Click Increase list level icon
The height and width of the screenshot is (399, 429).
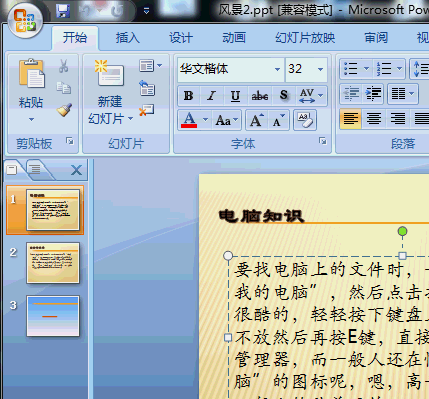373,94
